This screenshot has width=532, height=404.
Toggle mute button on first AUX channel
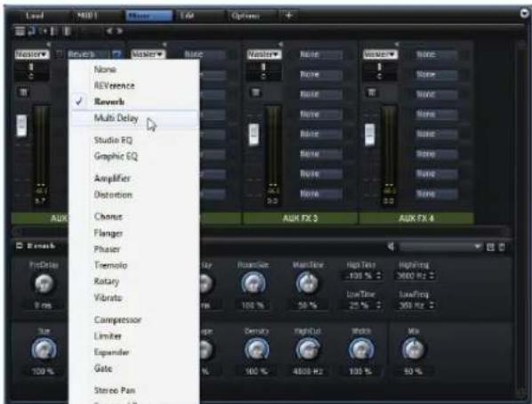tap(23, 93)
